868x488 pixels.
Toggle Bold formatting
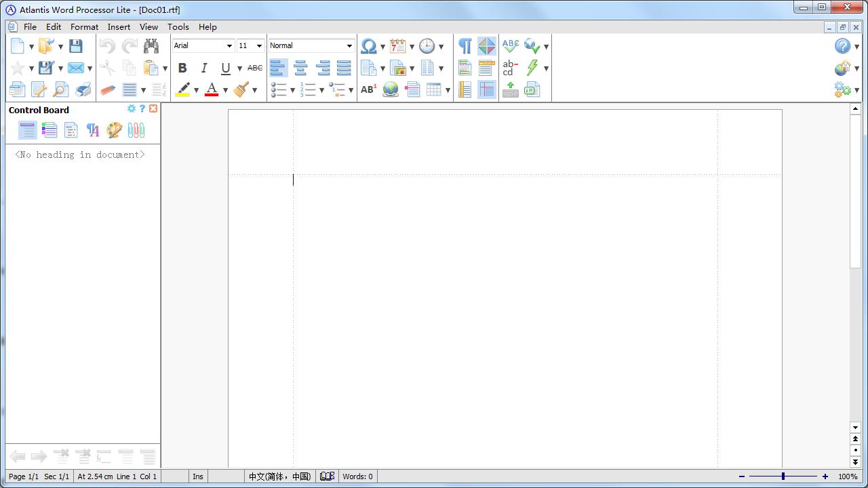click(x=182, y=68)
